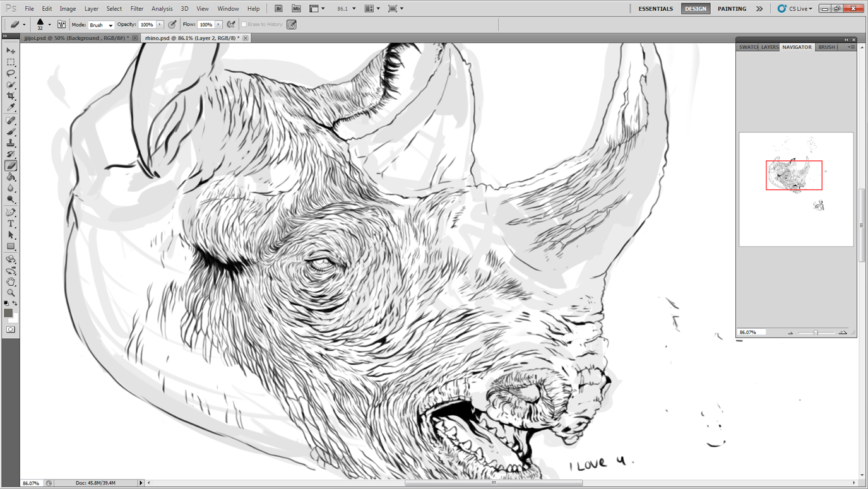Select the Hand tool

tap(11, 281)
